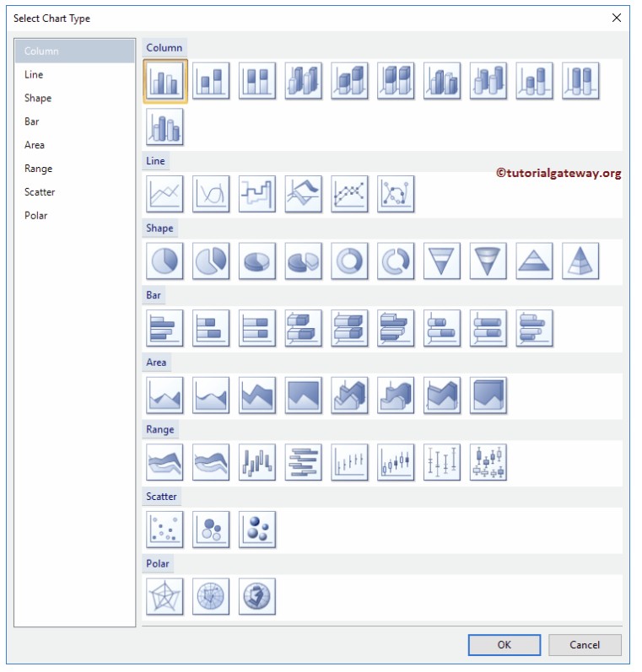Select the 100% Stacked Area chart icon
642x672 pixels.
point(304,395)
